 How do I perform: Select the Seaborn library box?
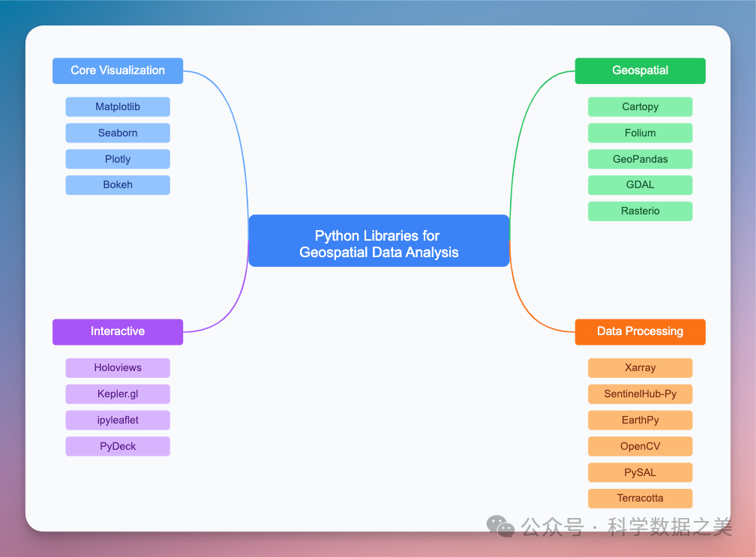118,133
